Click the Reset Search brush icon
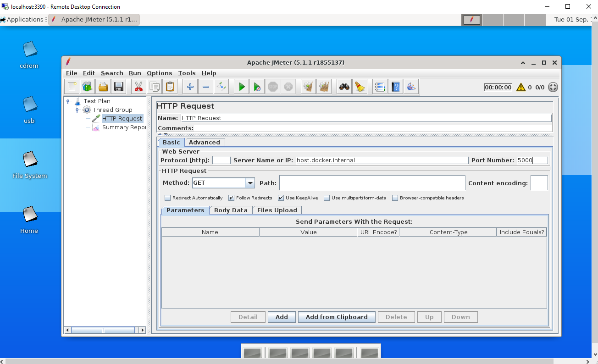The width and height of the screenshot is (598, 364). (360, 87)
